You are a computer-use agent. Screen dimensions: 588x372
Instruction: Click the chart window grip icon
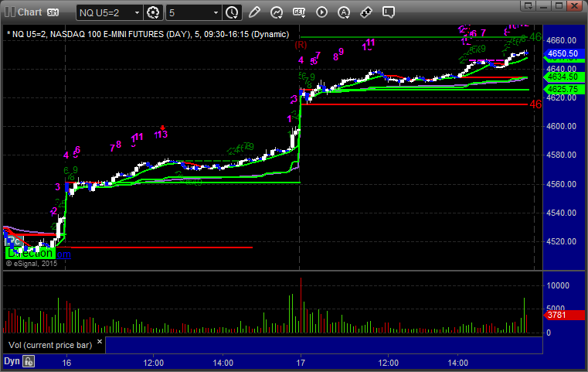click(9, 12)
